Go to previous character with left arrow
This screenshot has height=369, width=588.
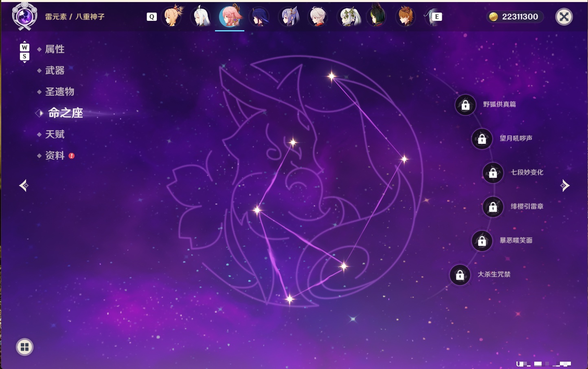click(x=24, y=186)
